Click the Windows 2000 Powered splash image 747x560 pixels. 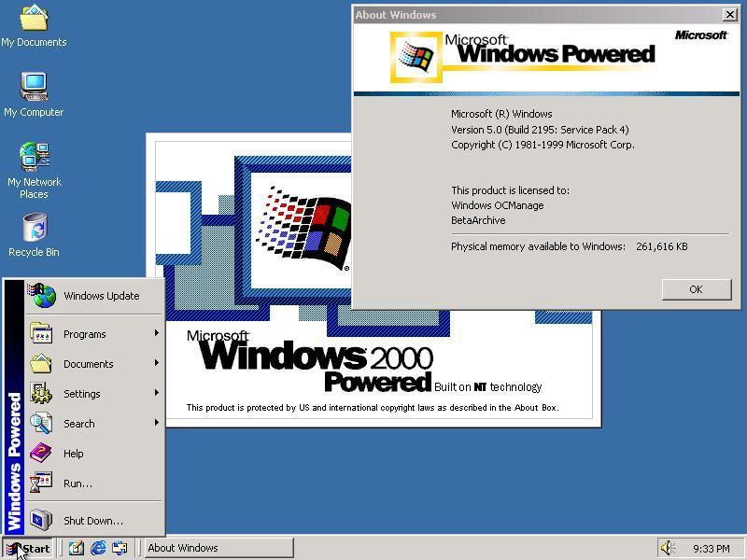373,280
